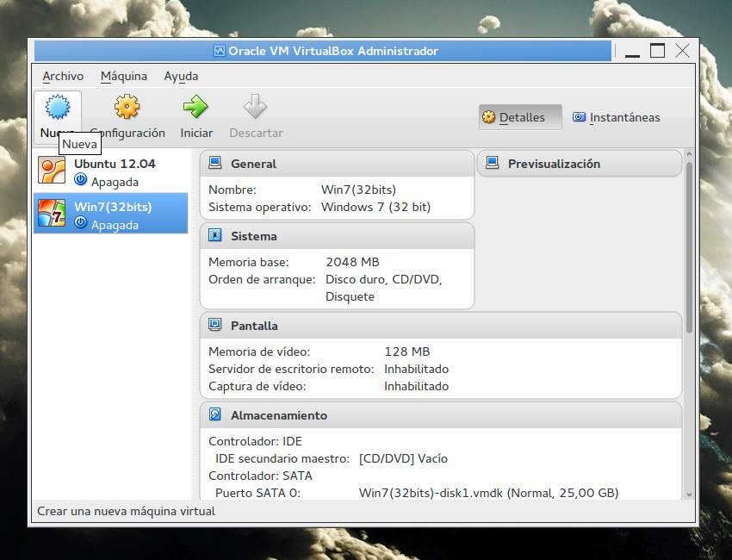
Task: Click the 'Win7(32bits)-disk1.vmdk' disk entry
Action: tap(489, 493)
